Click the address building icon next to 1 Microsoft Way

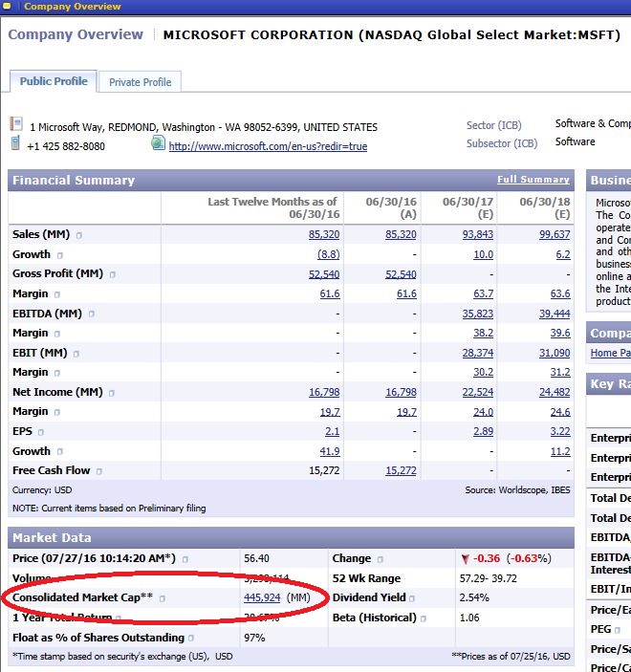(x=16, y=124)
